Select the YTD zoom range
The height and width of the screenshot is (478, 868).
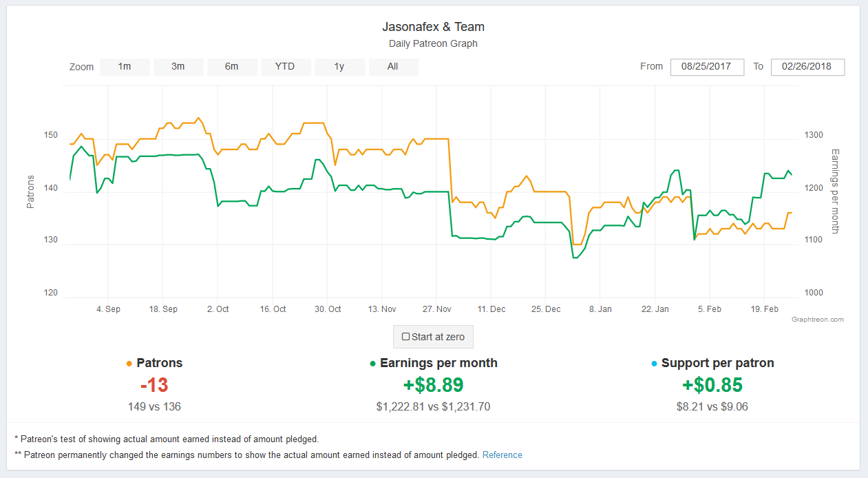pyautogui.click(x=285, y=67)
